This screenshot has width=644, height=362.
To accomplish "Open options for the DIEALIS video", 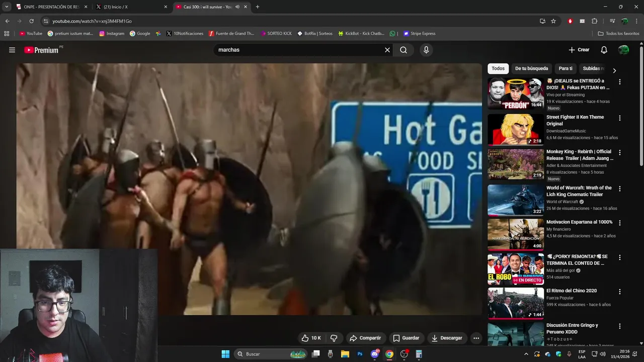I will (x=620, y=82).
